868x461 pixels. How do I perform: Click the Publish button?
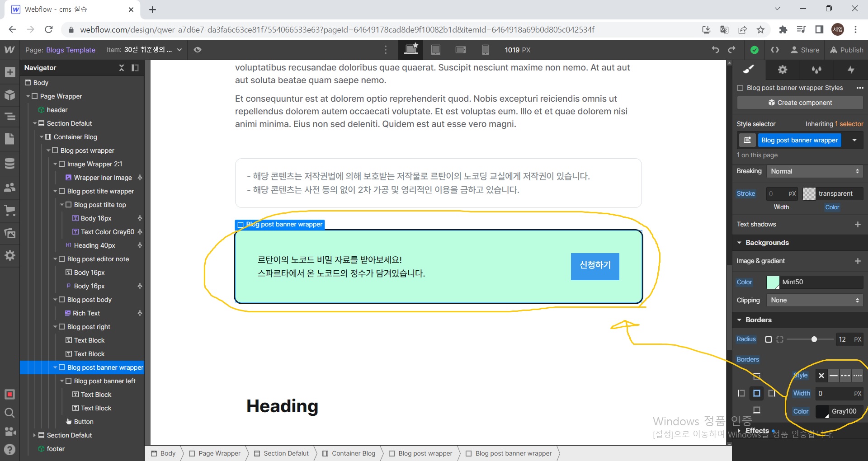point(847,50)
